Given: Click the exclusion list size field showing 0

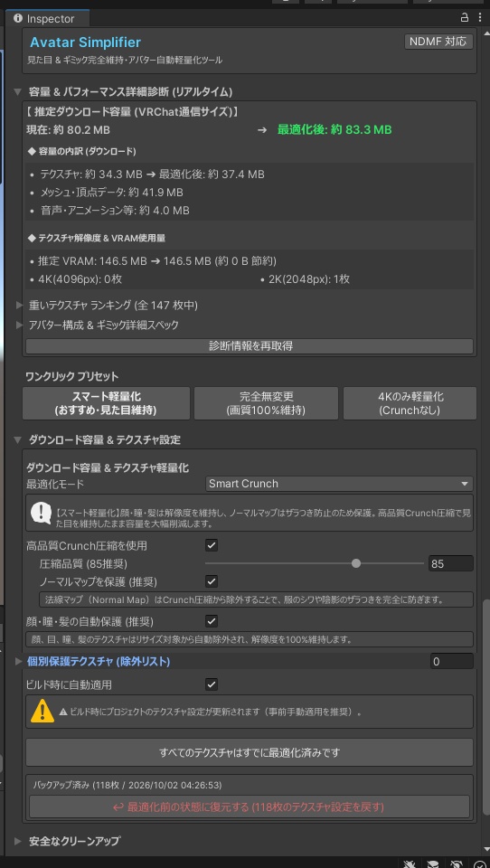Looking at the screenshot, I should [x=452, y=661].
